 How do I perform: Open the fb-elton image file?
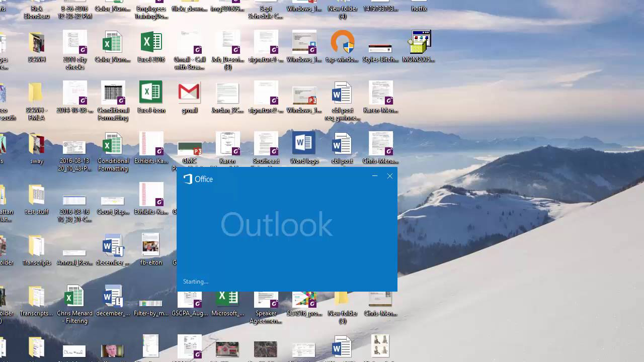coord(150,244)
